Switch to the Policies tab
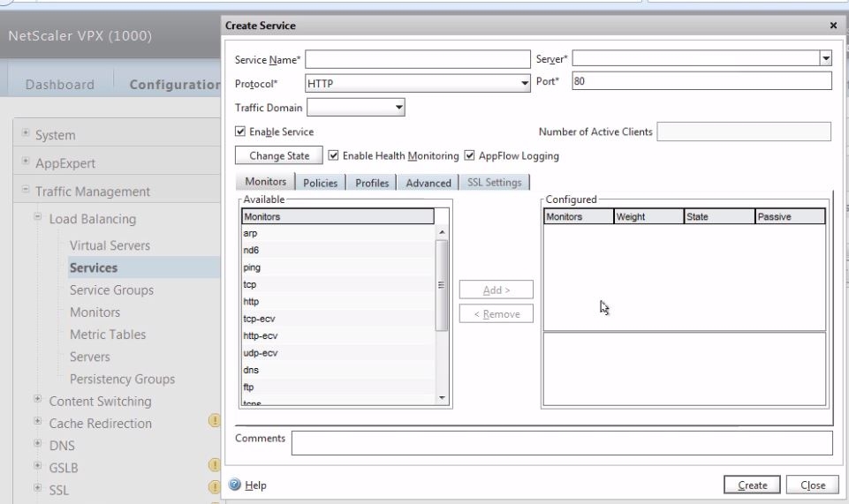The height and width of the screenshot is (504, 849). point(320,183)
